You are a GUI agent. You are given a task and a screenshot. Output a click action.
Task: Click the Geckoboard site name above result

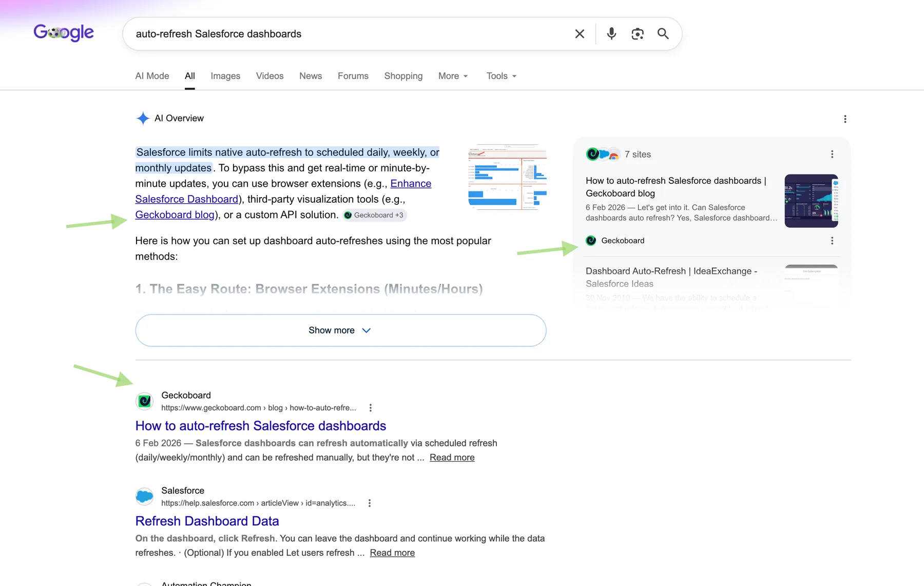tap(186, 396)
